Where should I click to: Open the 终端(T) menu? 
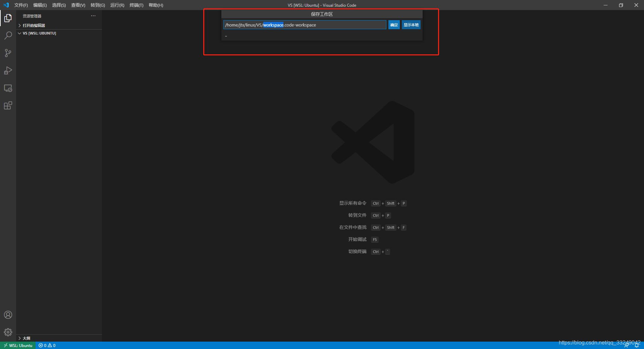(x=137, y=5)
